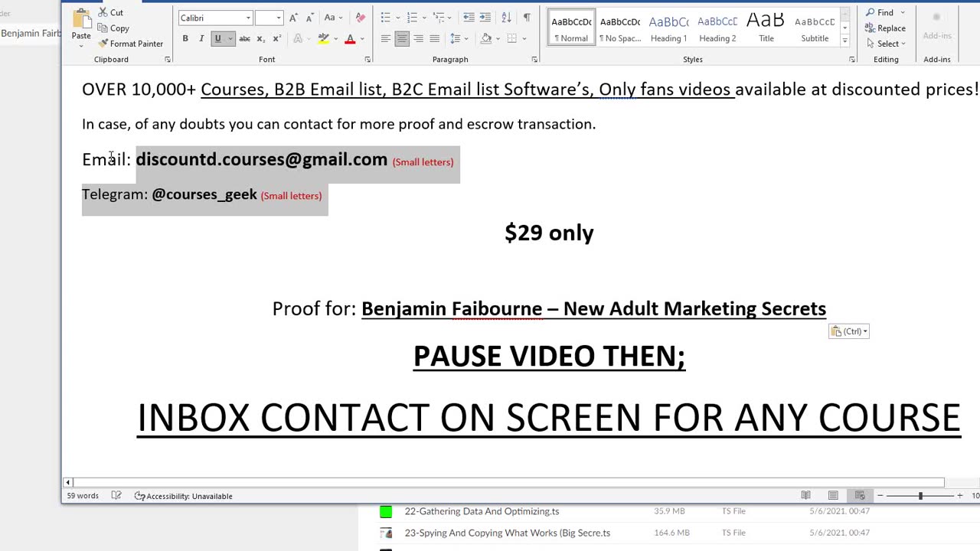Align text to the right
This screenshot has height=551, width=980.
coord(418,38)
